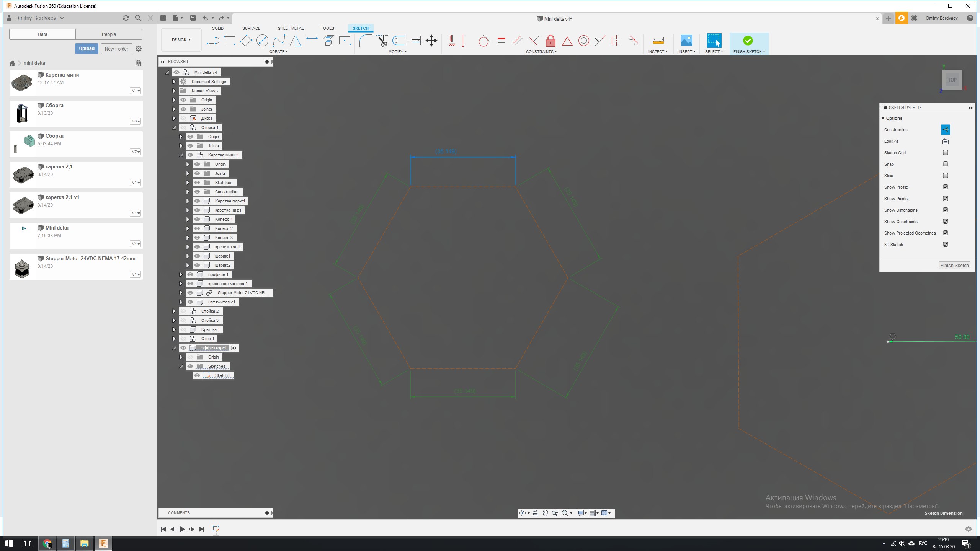Select the Move/Copy tool
Image resolution: width=980 pixels, height=551 pixels.
(431, 41)
